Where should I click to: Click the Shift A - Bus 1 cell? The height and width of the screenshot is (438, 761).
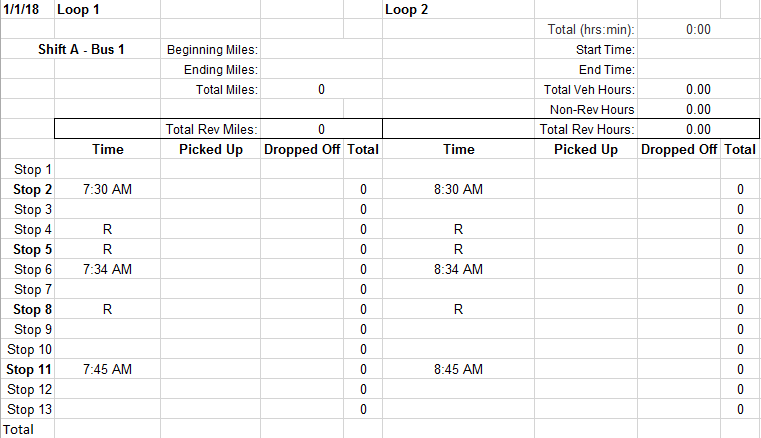(x=81, y=50)
